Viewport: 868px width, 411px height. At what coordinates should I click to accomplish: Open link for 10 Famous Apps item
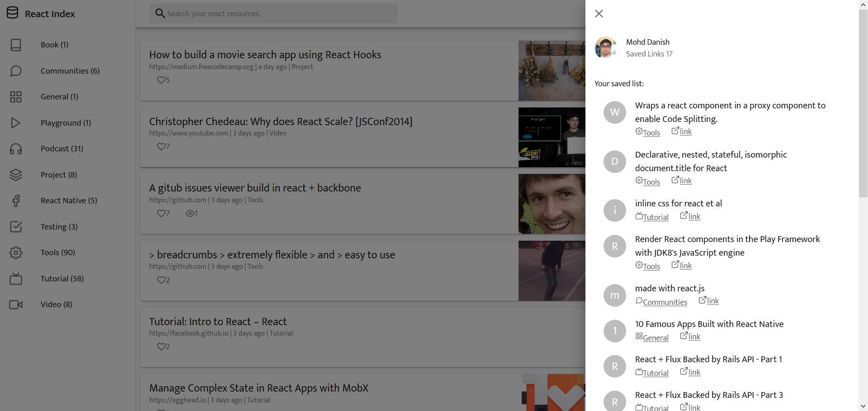[690, 336]
